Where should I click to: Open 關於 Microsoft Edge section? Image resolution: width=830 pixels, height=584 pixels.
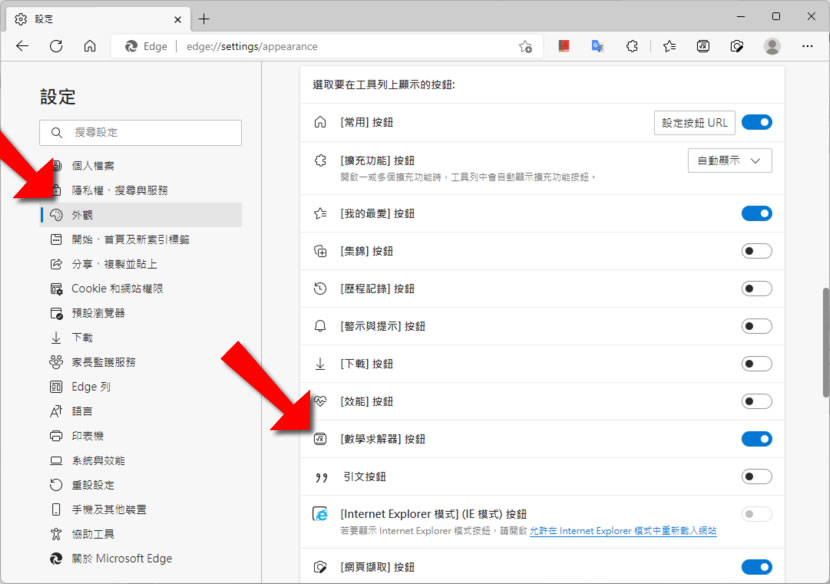pyautogui.click(x=141, y=559)
